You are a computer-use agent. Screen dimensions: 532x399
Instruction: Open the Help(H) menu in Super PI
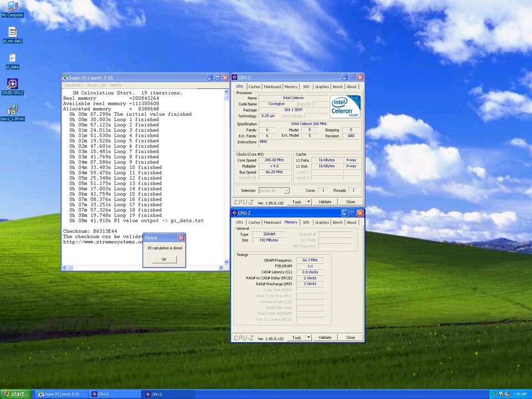tap(116, 85)
